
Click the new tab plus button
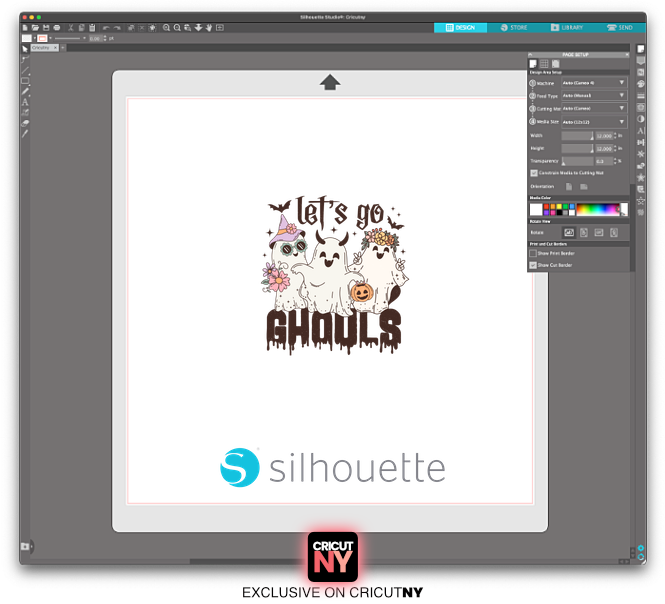point(63,48)
